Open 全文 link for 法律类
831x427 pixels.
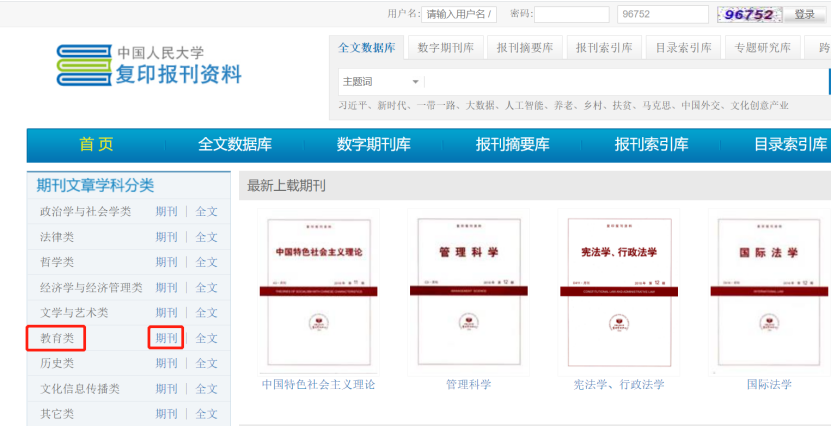pos(207,237)
